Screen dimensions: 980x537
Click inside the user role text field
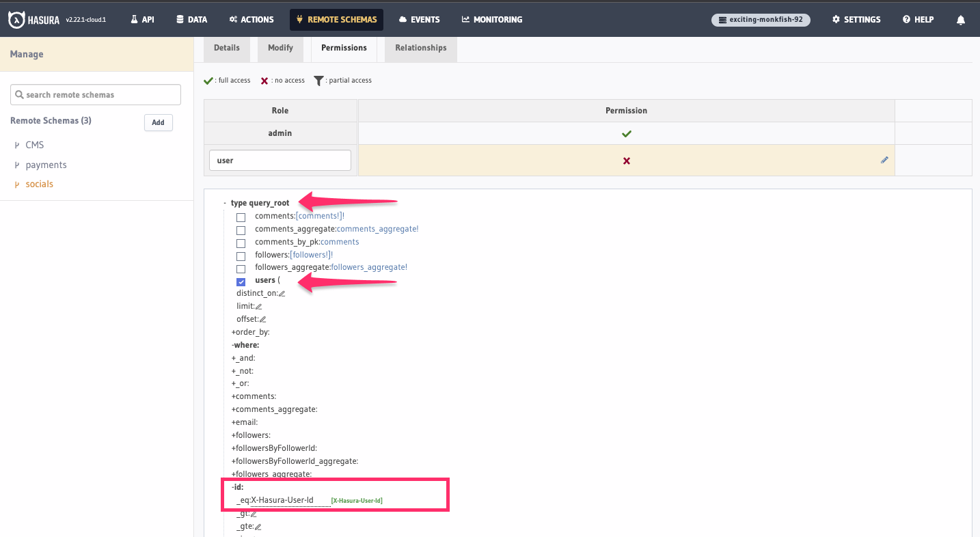click(280, 160)
